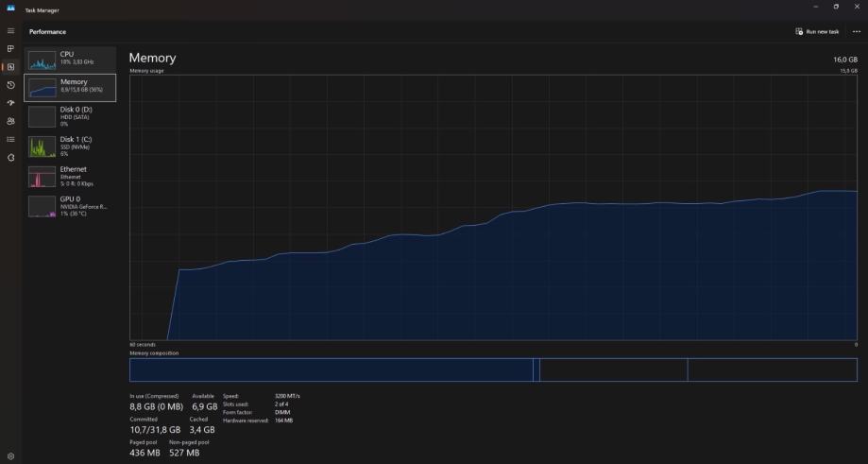Go to the Processes page icon
Screen dimensions: 868x464
10,49
